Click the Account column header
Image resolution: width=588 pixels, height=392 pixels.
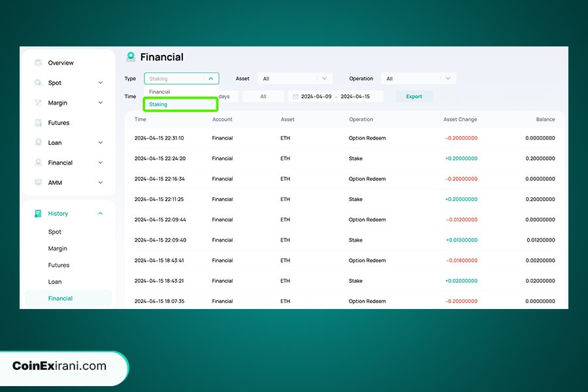222,120
